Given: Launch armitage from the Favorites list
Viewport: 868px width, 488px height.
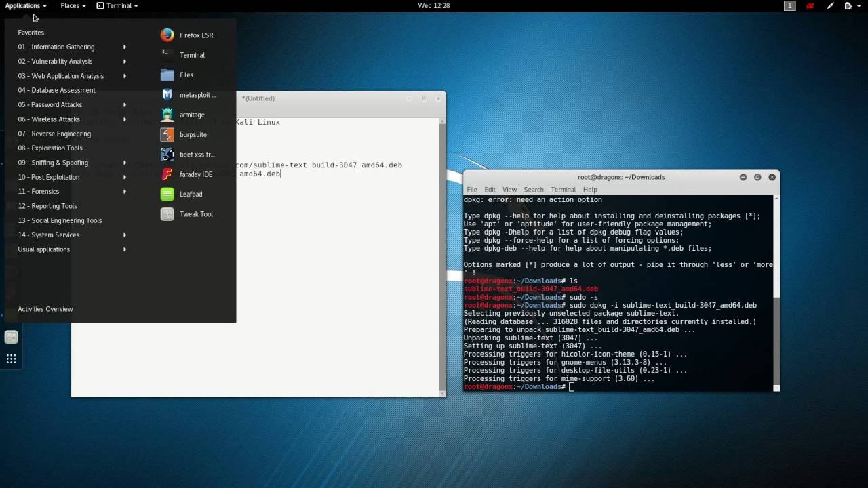Looking at the screenshot, I should [x=183, y=115].
